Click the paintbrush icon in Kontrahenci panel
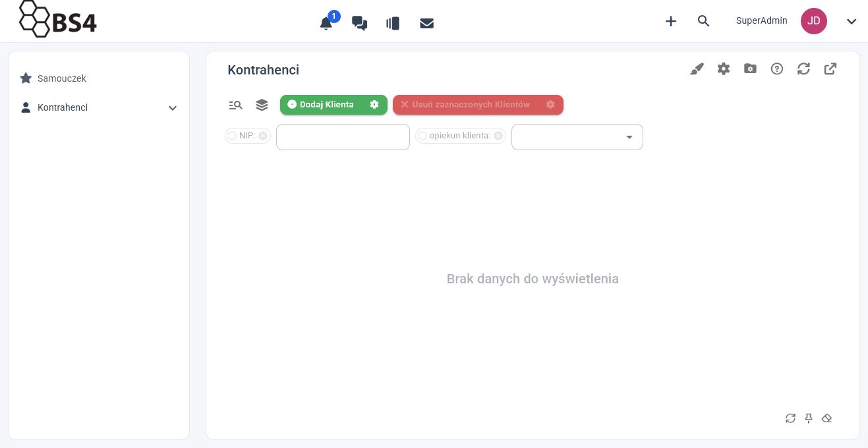The height and width of the screenshot is (448, 868). [x=697, y=69]
